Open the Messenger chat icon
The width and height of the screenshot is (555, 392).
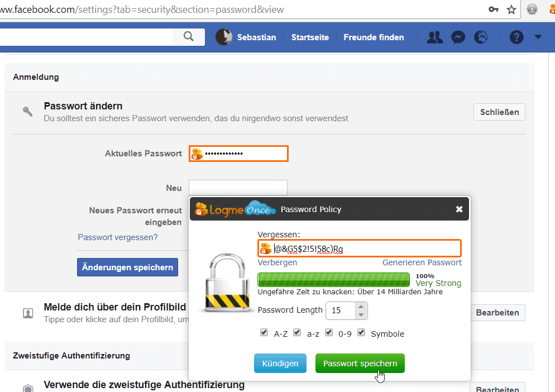coord(458,37)
